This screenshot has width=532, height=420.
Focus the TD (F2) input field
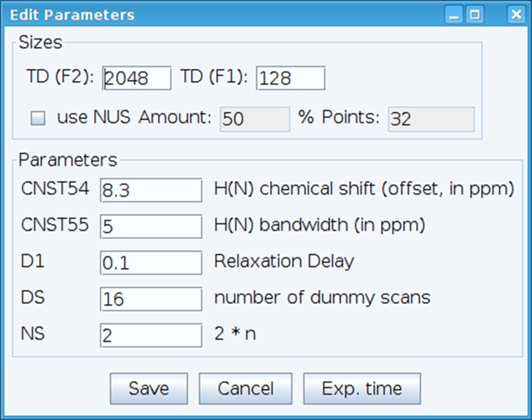137,78
